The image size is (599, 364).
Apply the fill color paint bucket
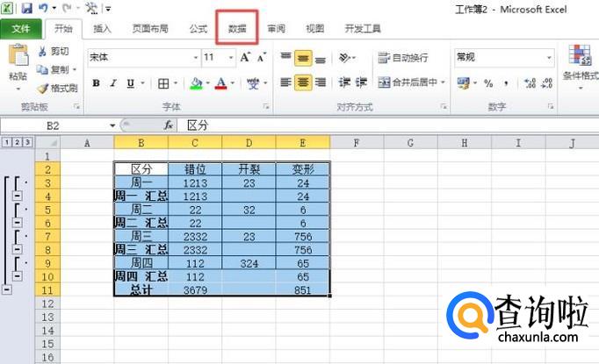[x=197, y=83]
